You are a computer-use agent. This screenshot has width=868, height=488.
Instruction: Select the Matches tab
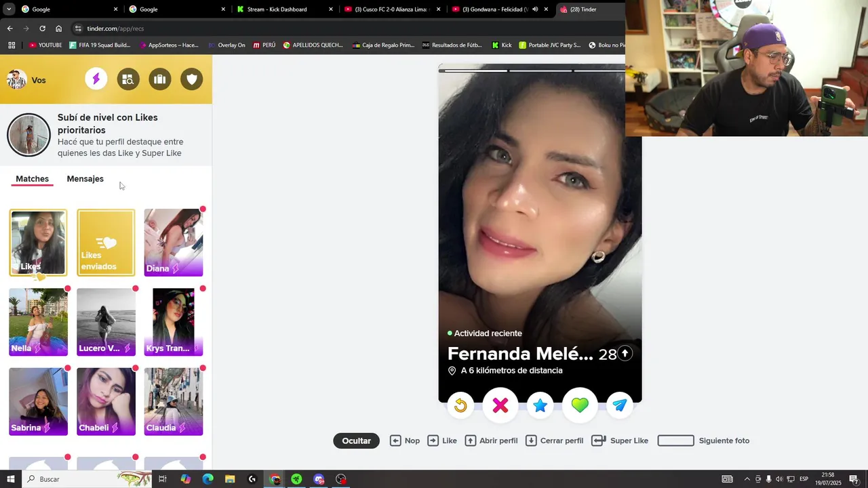(33, 179)
